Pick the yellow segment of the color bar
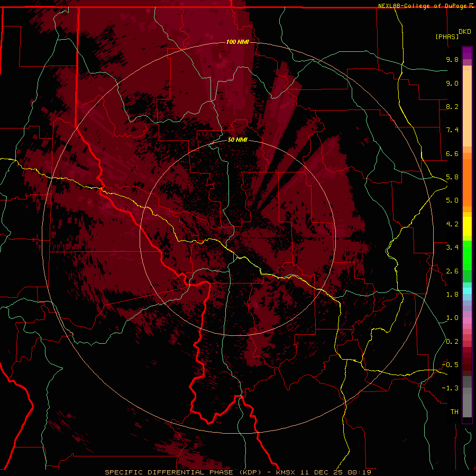476x476 pixels. click(x=467, y=226)
